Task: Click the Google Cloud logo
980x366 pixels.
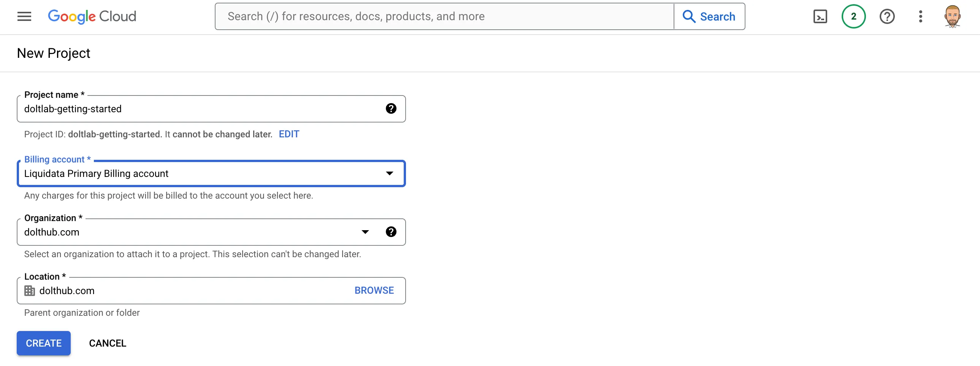Action: pyautogui.click(x=92, y=16)
